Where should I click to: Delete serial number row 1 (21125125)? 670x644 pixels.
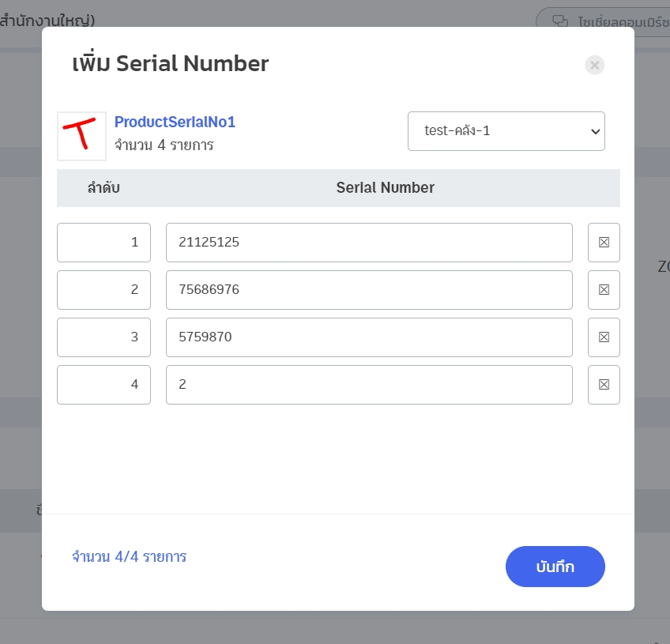(x=604, y=243)
